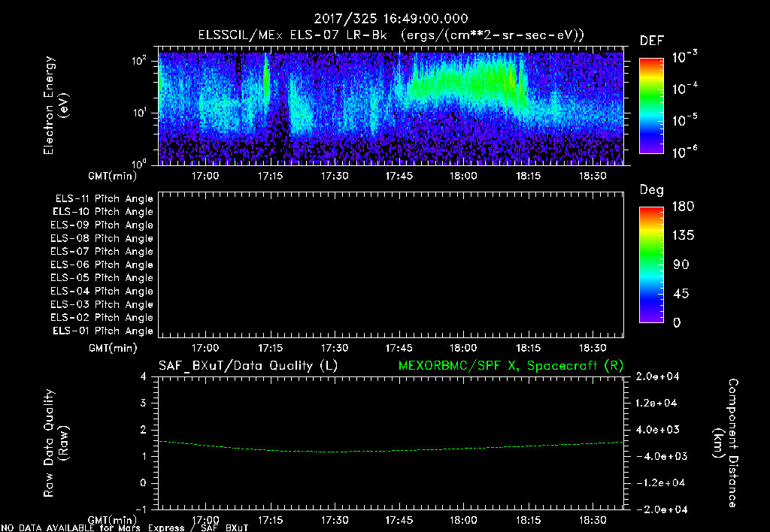Click the timestamp title 2017/325 16:49:00.000

[x=391, y=19]
